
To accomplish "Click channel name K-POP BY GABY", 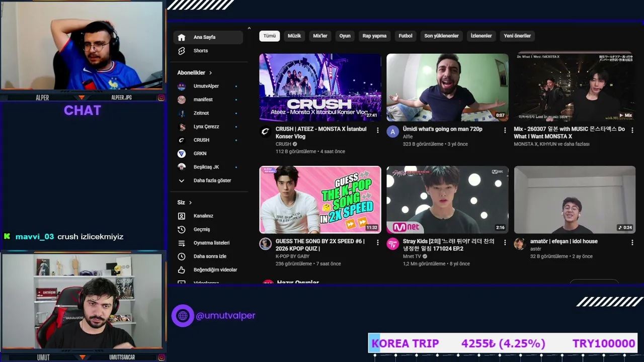I will click(292, 256).
